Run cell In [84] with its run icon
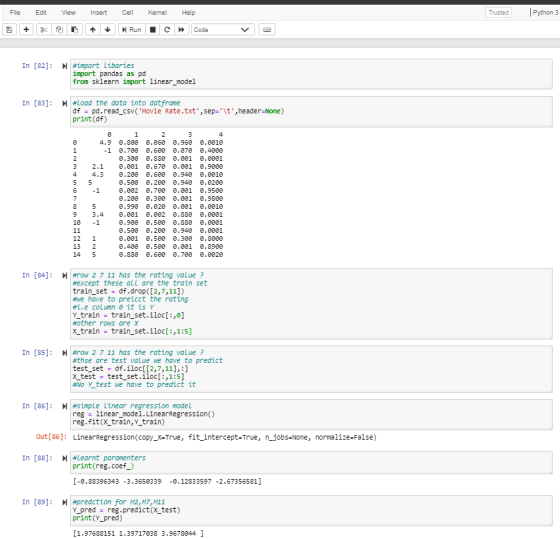Image resolution: width=560 pixels, height=539 pixels. pyautogui.click(x=65, y=275)
